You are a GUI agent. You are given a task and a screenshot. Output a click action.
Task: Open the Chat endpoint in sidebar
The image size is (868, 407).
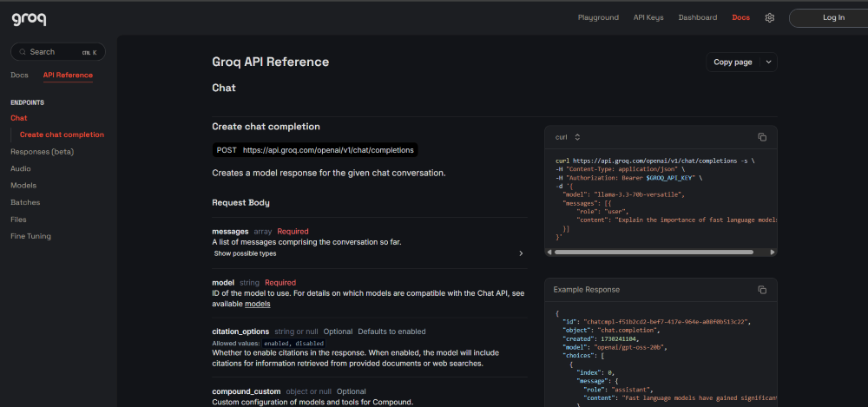(x=19, y=118)
